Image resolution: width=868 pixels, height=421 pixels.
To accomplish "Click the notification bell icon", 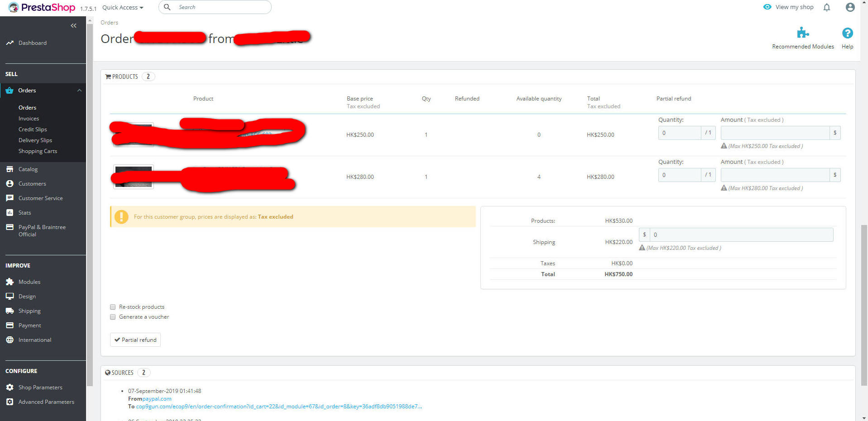I will click(x=826, y=7).
